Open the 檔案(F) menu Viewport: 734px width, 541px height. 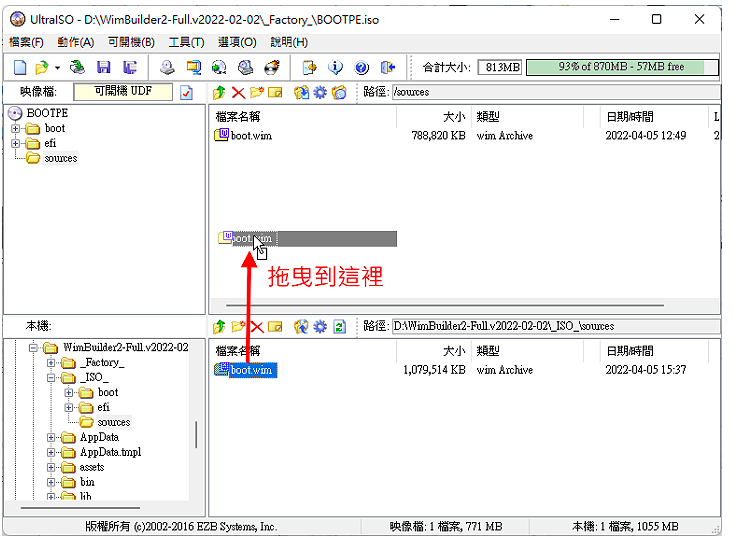pos(26,42)
